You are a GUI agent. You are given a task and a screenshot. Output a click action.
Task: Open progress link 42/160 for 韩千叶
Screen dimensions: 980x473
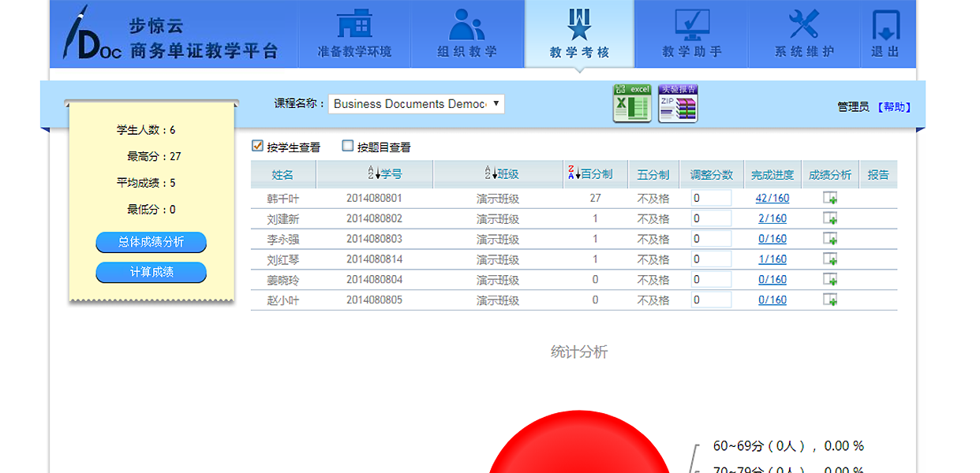pyautogui.click(x=772, y=199)
